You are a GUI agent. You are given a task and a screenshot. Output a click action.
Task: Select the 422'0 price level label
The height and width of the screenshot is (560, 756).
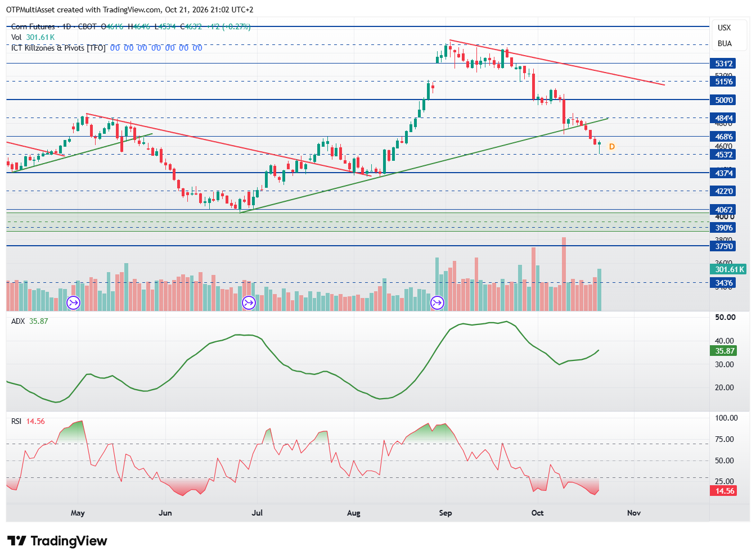coord(723,191)
